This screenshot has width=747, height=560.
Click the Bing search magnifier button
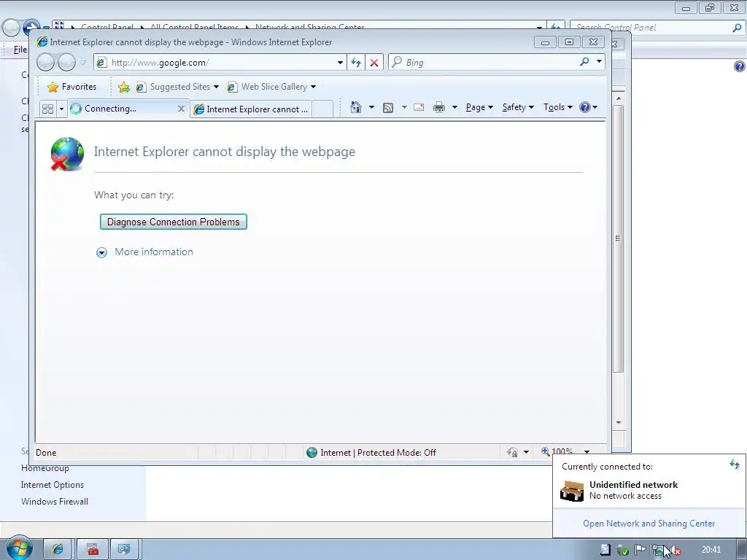tap(585, 62)
